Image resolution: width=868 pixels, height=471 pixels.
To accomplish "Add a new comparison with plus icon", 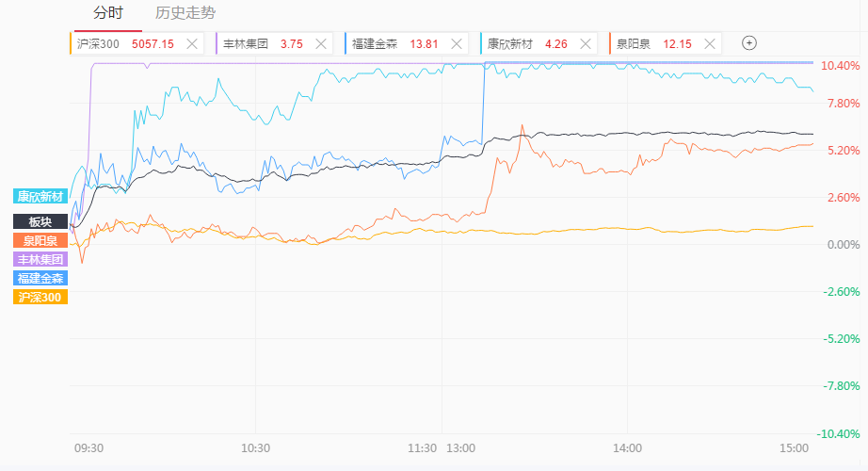I will (x=749, y=42).
